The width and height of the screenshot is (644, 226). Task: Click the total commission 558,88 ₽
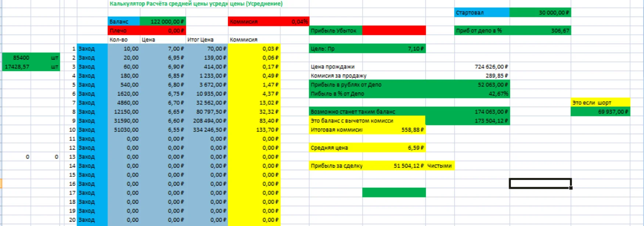tap(394, 130)
